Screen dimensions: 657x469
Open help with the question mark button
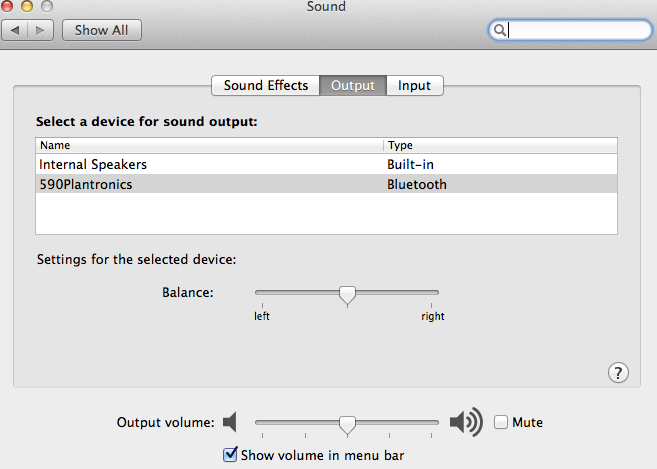coord(618,373)
